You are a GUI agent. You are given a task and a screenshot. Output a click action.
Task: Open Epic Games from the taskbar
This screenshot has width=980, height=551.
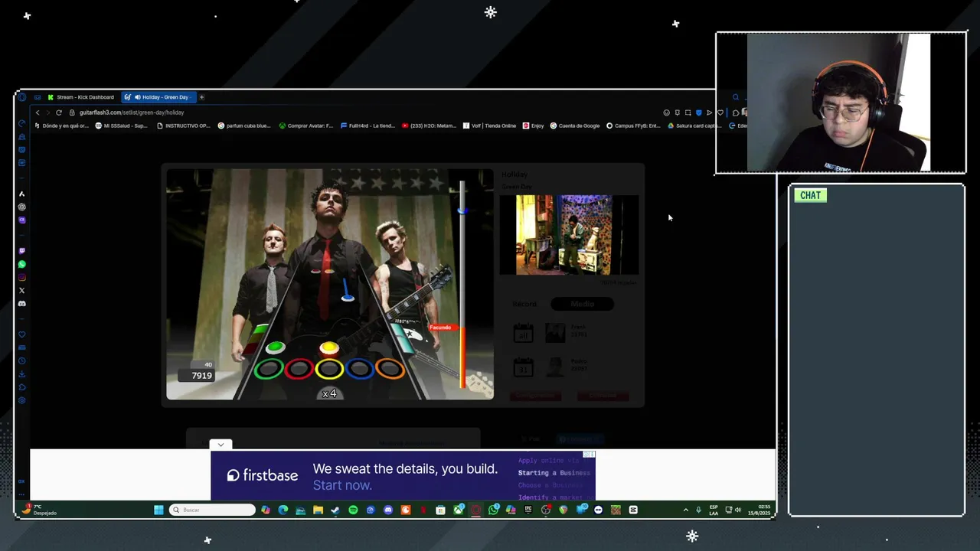pos(528,510)
